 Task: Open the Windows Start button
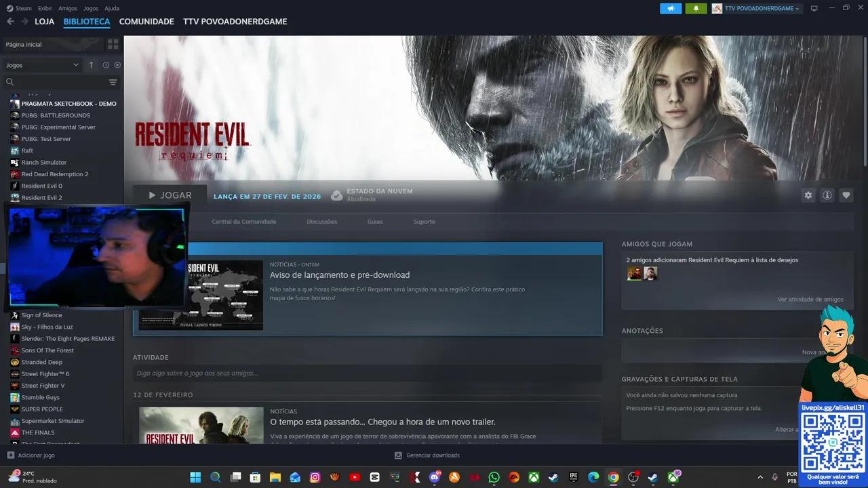(195, 477)
